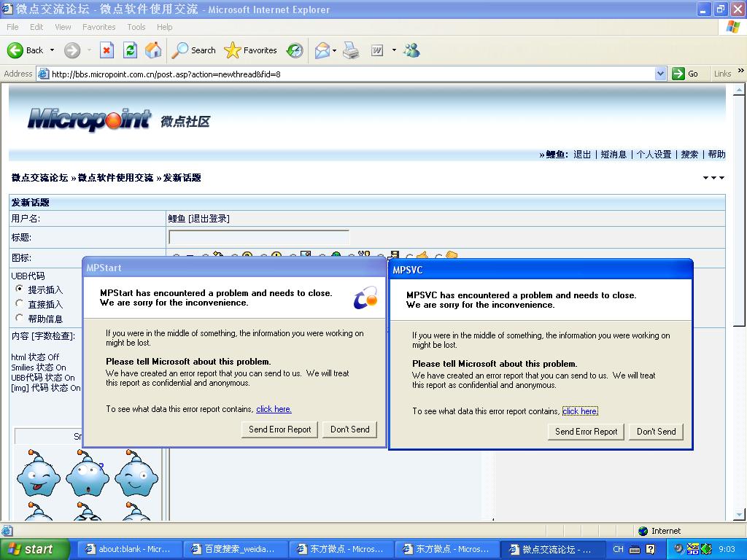The width and height of the screenshot is (747, 560).
Task: Open the Xear 3D tray icon
Action: (692, 549)
